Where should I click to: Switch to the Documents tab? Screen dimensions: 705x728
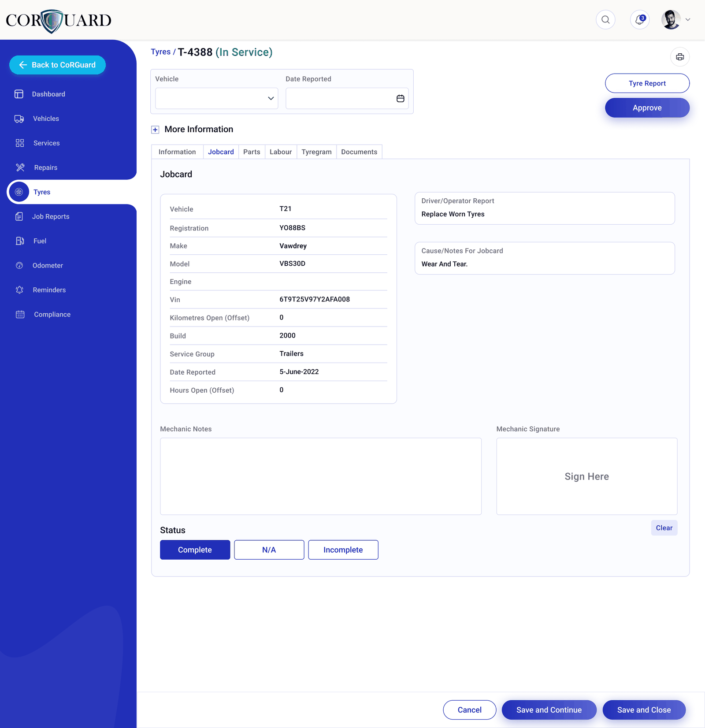click(359, 152)
